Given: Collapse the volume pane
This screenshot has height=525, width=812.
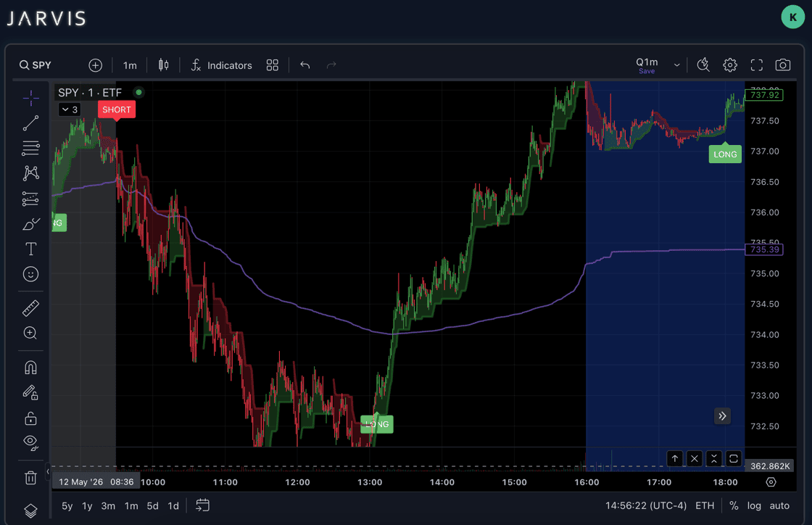Looking at the screenshot, I should [x=714, y=459].
